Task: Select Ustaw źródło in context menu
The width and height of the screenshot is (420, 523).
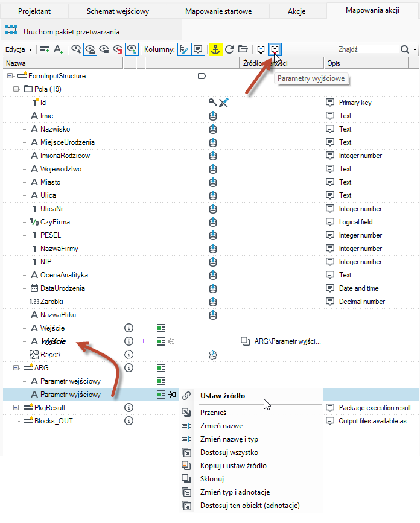Action: pos(251,396)
